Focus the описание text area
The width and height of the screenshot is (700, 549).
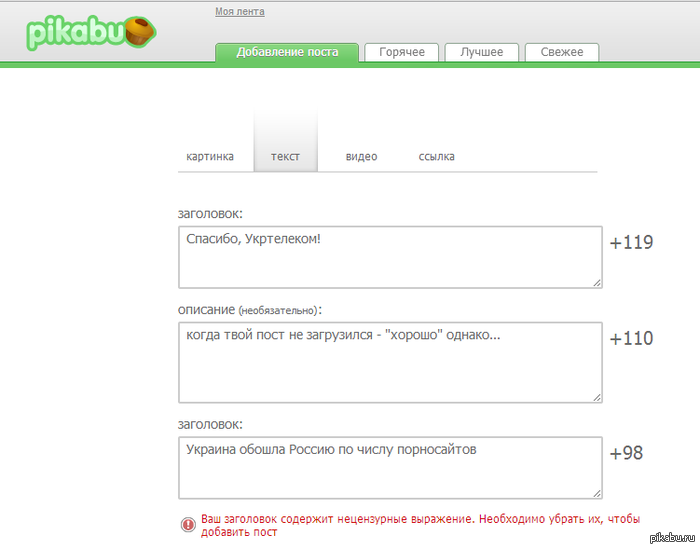click(391, 362)
